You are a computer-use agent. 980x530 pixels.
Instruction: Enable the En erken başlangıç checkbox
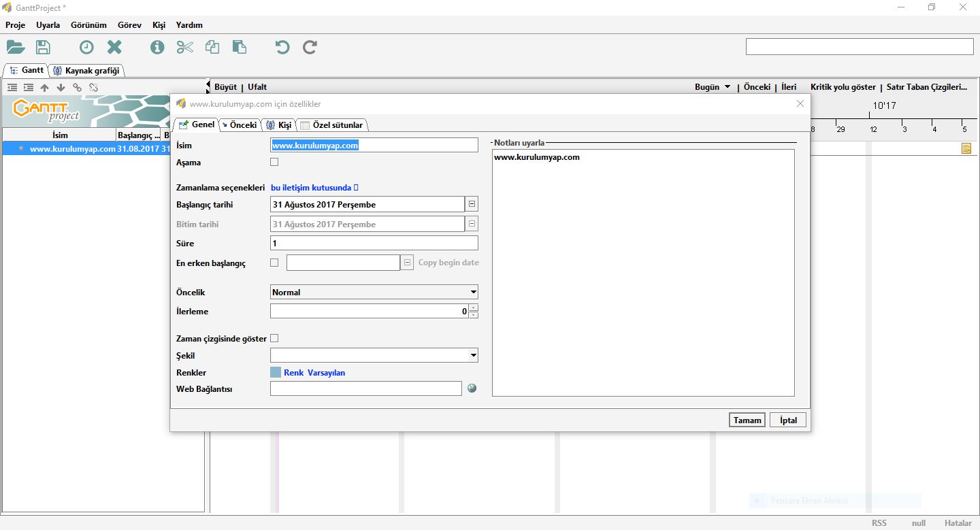pyautogui.click(x=274, y=263)
